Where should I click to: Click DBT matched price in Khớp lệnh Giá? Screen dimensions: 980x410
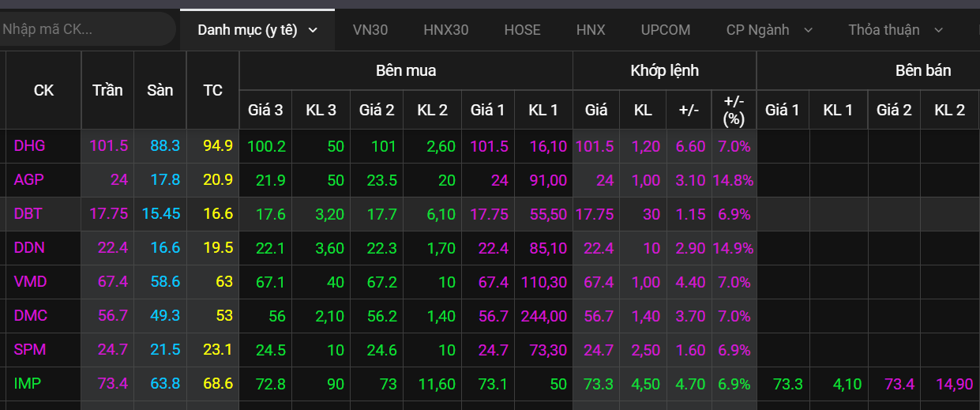(595, 213)
